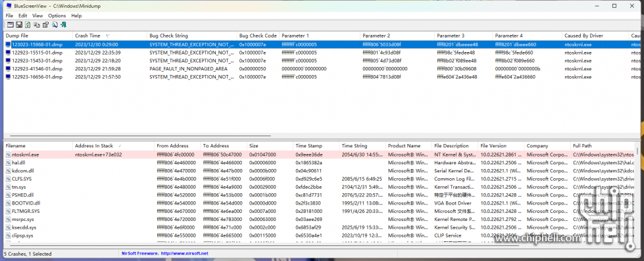The width and height of the screenshot is (644, 261).
Task: Click the file icon next to msrpc.sys
Action: 8,220
